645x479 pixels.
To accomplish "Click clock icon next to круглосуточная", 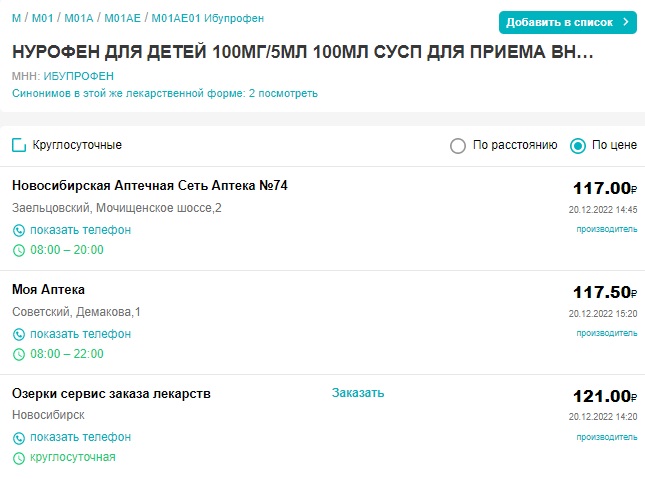I will point(19,458).
